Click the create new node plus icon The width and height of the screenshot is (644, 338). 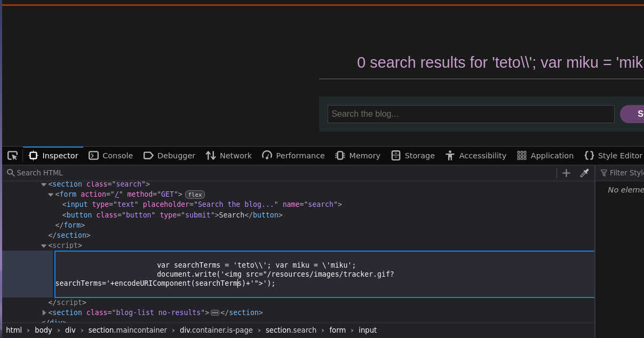[567, 173]
